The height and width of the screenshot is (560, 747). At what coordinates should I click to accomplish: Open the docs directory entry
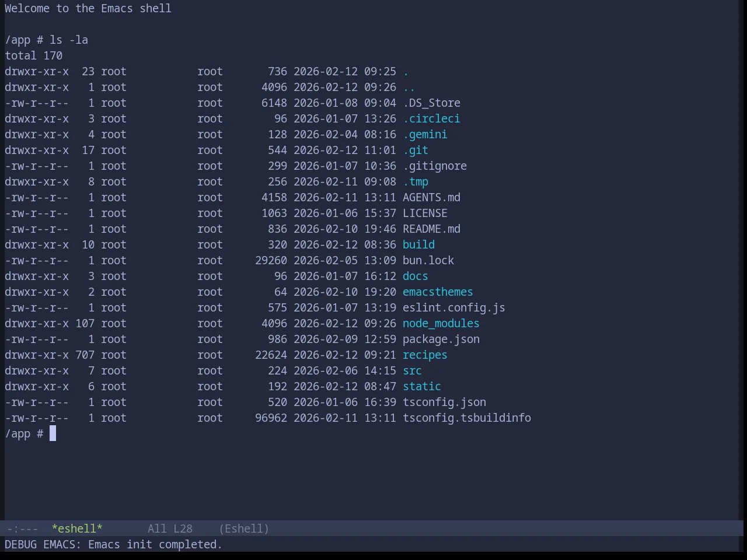(416, 276)
